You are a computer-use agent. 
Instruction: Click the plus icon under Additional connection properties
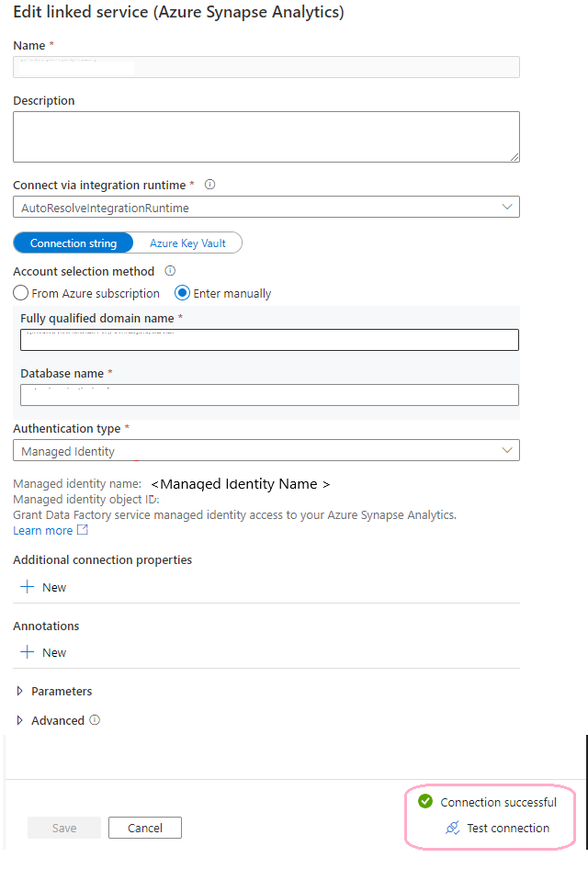click(x=28, y=587)
